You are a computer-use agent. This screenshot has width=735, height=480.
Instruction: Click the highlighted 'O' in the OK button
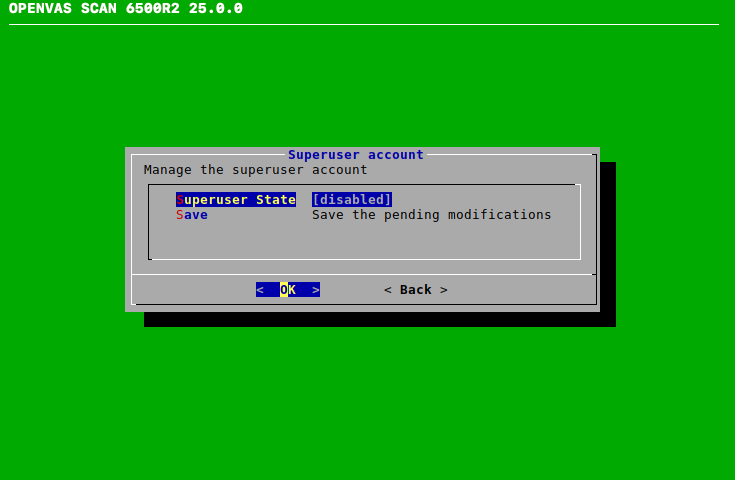(x=284, y=290)
